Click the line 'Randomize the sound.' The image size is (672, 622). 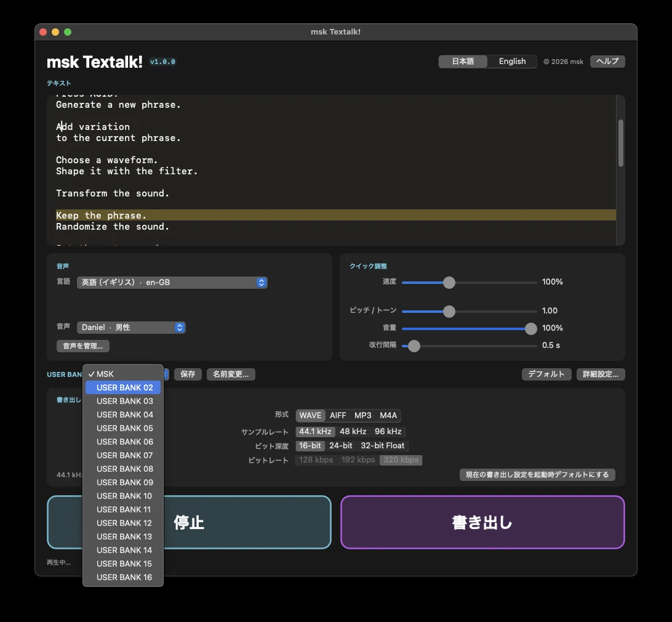113,227
